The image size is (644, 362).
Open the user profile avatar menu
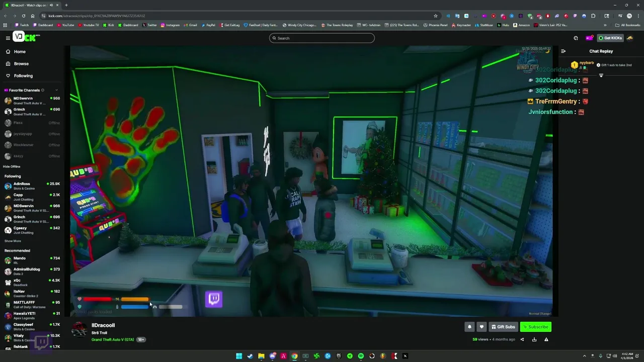pos(630,38)
